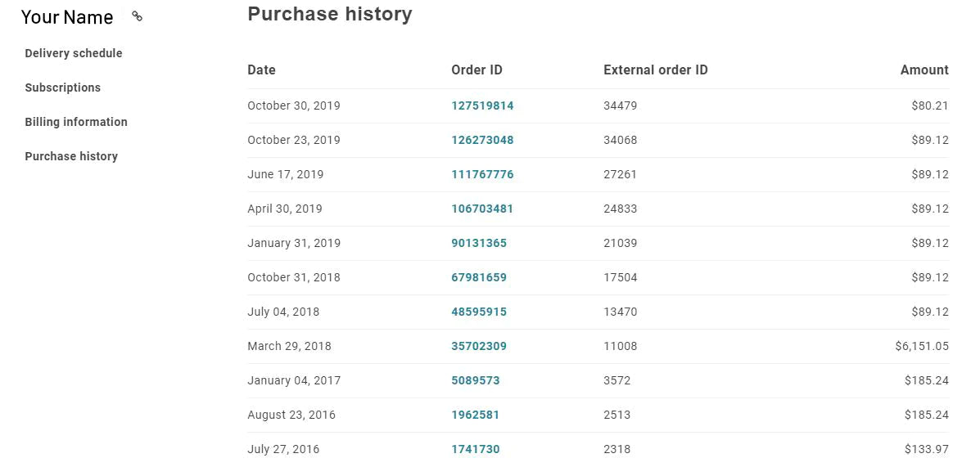Open Billing information page
This screenshot has width=980, height=476.
[76, 122]
